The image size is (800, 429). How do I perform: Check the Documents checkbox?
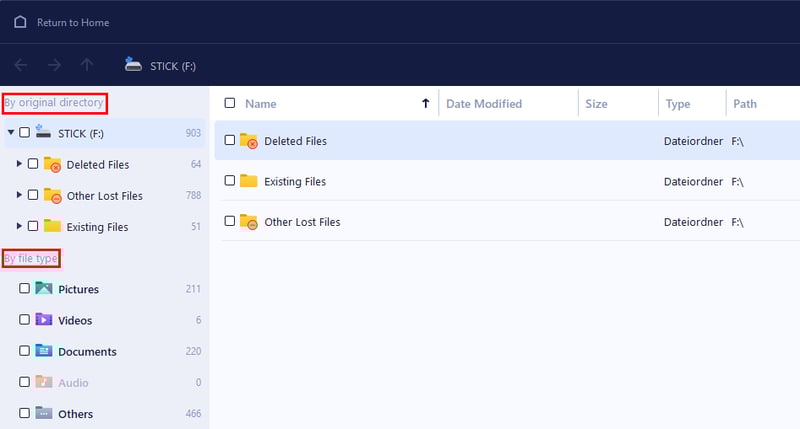(x=24, y=350)
